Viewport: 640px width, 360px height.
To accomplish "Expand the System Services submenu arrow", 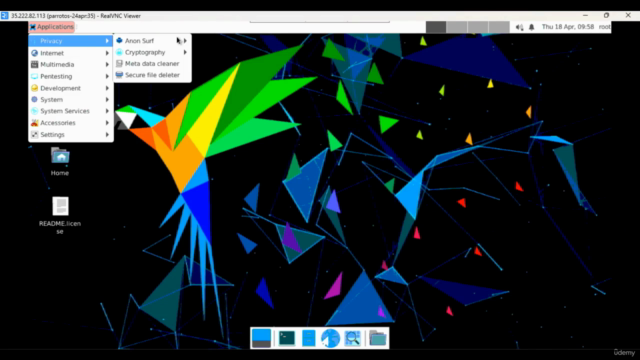I will point(107,111).
